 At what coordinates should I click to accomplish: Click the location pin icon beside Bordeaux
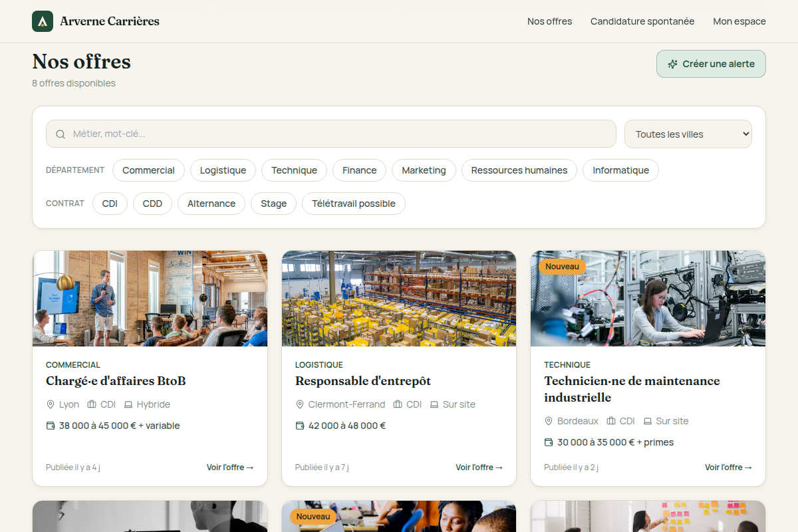coord(549,421)
